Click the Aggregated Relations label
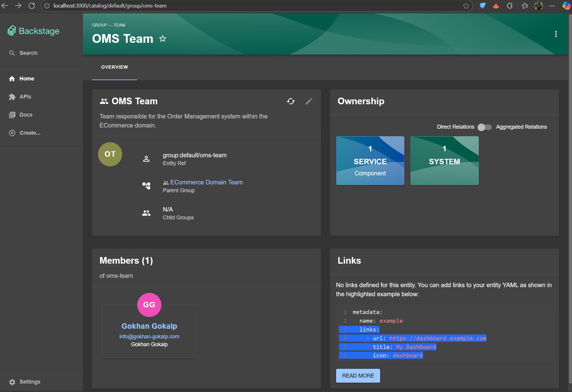 click(521, 127)
